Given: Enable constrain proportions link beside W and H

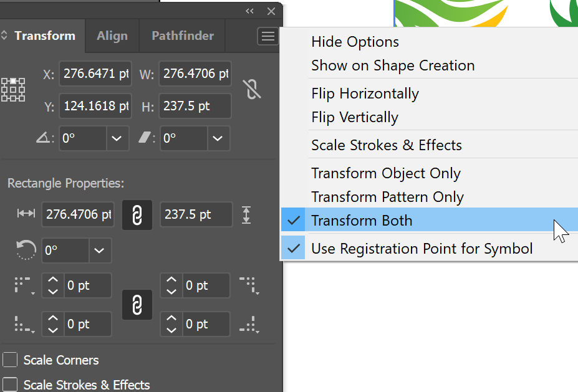Looking at the screenshot, I should click(252, 89).
